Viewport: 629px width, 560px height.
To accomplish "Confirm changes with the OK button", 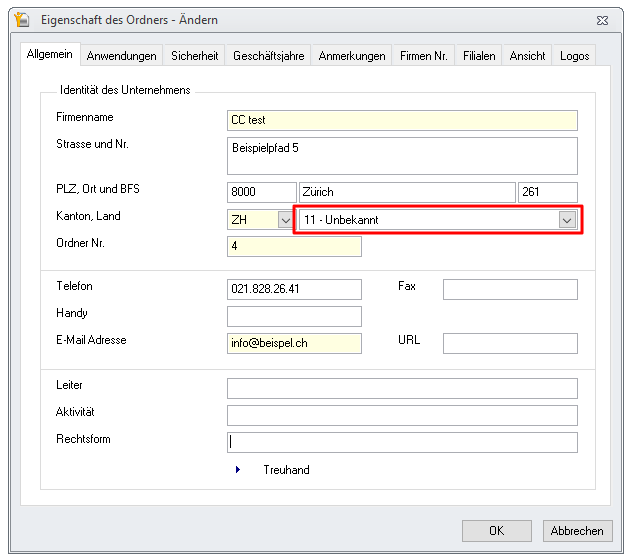I will [496, 531].
